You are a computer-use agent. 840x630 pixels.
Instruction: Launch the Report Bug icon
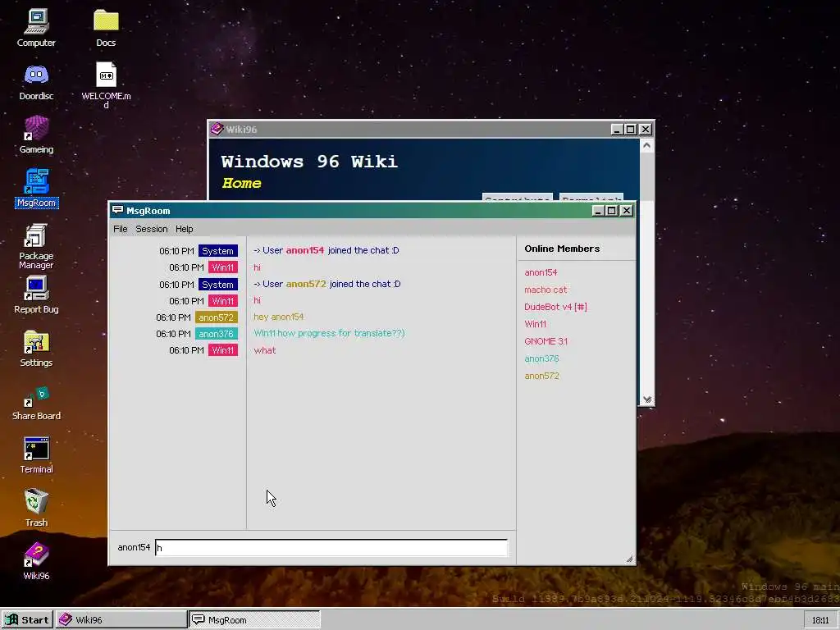point(36,294)
